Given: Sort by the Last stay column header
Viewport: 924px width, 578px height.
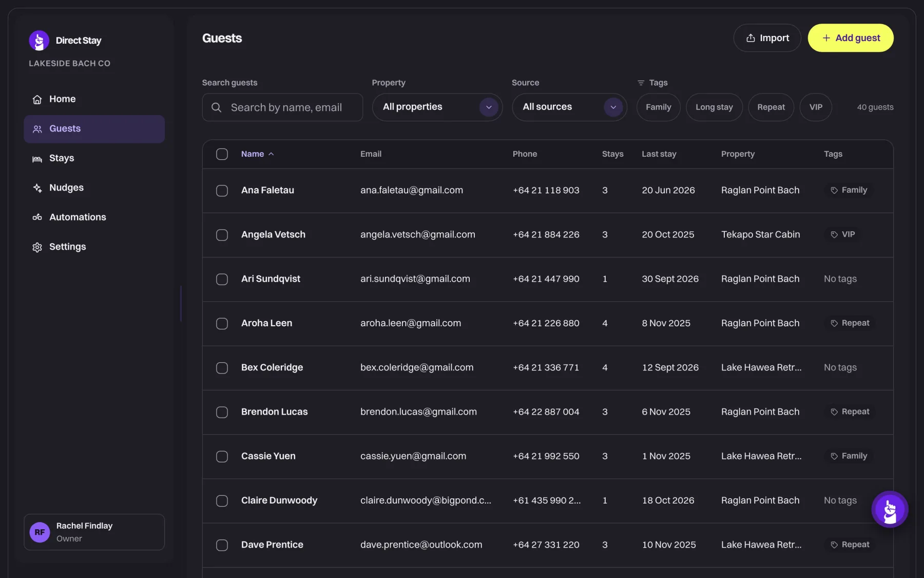Looking at the screenshot, I should pyautogui.click(x=659, y=154).
